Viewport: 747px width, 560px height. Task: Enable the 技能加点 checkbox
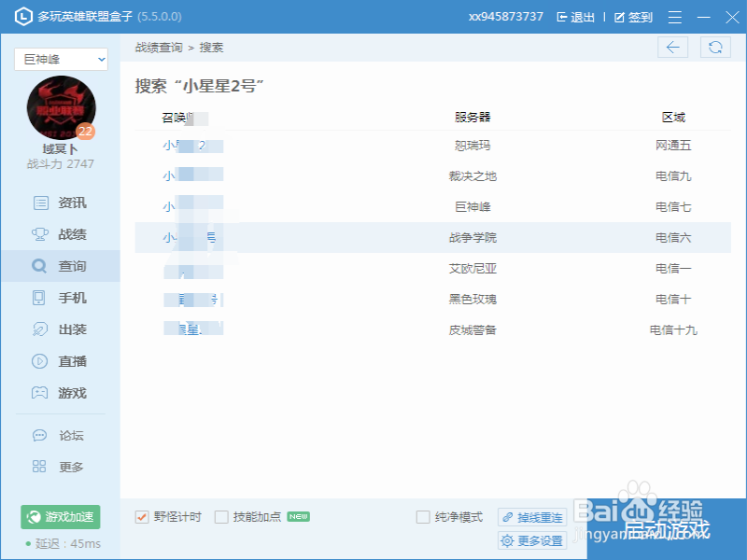(221, 517)
